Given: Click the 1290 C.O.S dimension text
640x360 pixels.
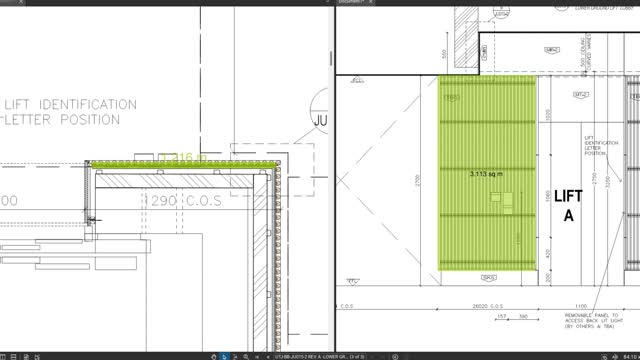Looking at the screenshot, I should [x=183, y=201].
